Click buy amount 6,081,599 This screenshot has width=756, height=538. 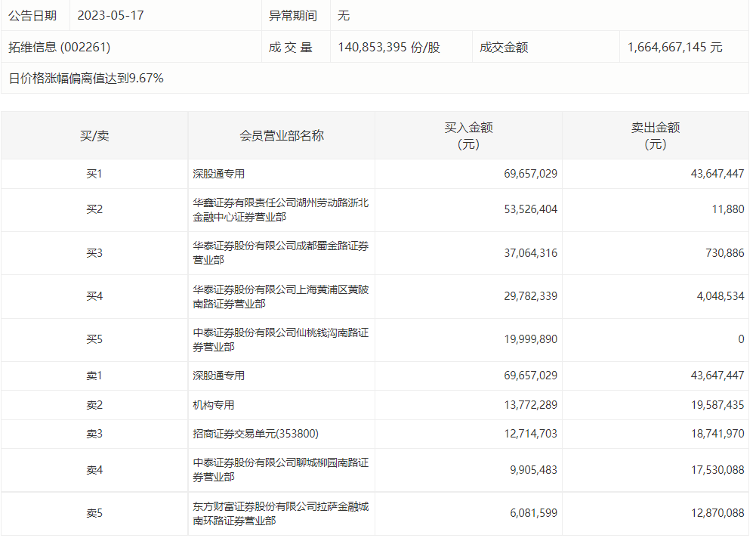(533, 513)
